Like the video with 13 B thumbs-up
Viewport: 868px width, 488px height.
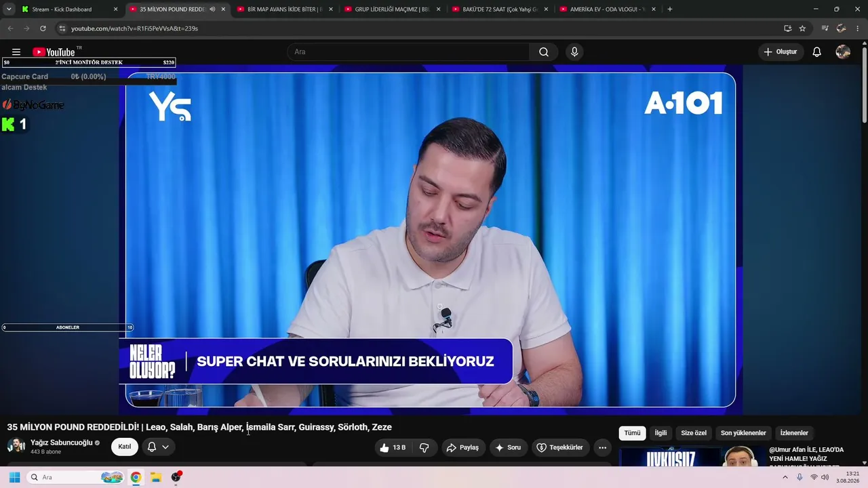[393, 447]
